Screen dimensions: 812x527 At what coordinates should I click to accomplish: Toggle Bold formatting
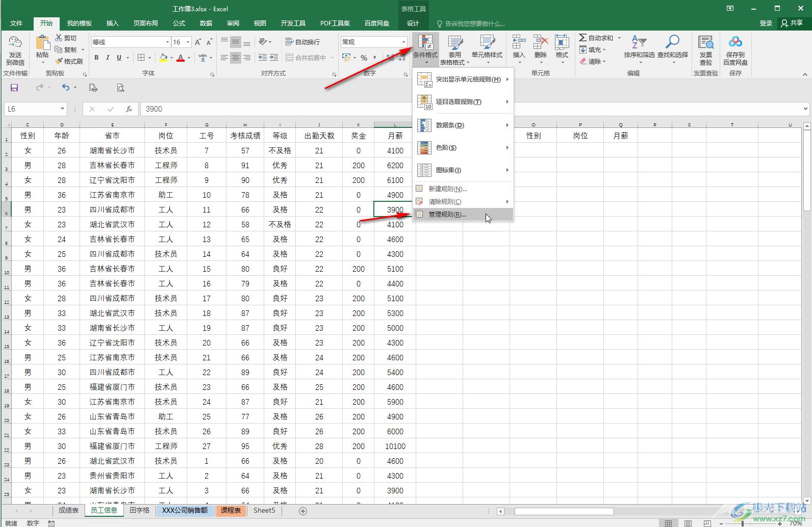point(96,58)
